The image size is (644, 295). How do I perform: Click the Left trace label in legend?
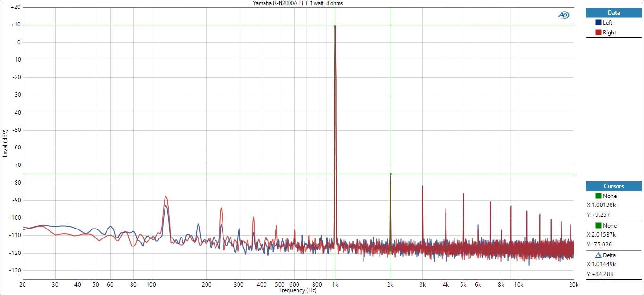click(x=608, y=23)
